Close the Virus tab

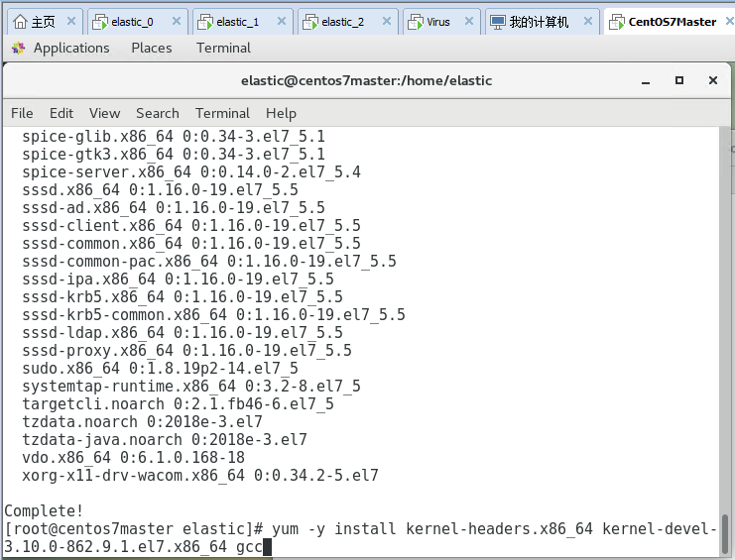(x=469, y=21)
